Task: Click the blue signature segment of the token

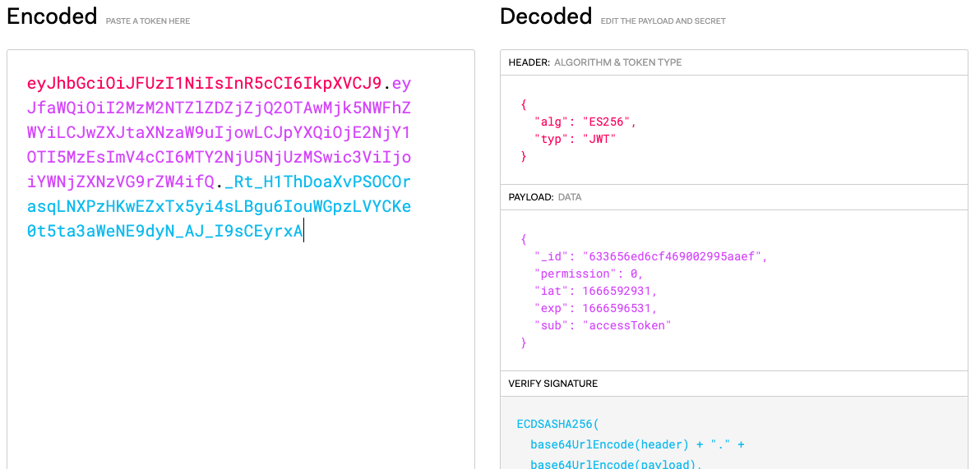Action: point(219,207)
